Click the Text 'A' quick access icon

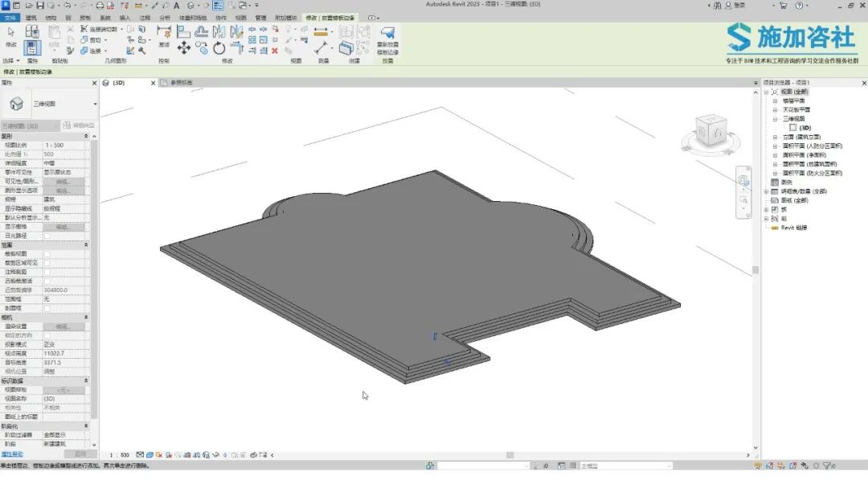pyautogui.click(x=177, y=6)
